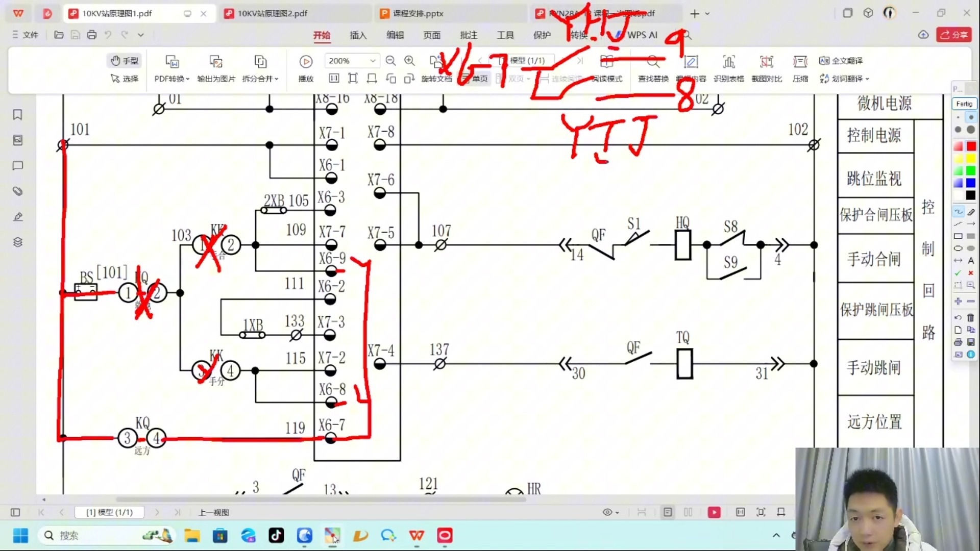Open the attachments paperclip sidebar icon
This screenshot has width=980, height=551.
(x=17, y=191)
